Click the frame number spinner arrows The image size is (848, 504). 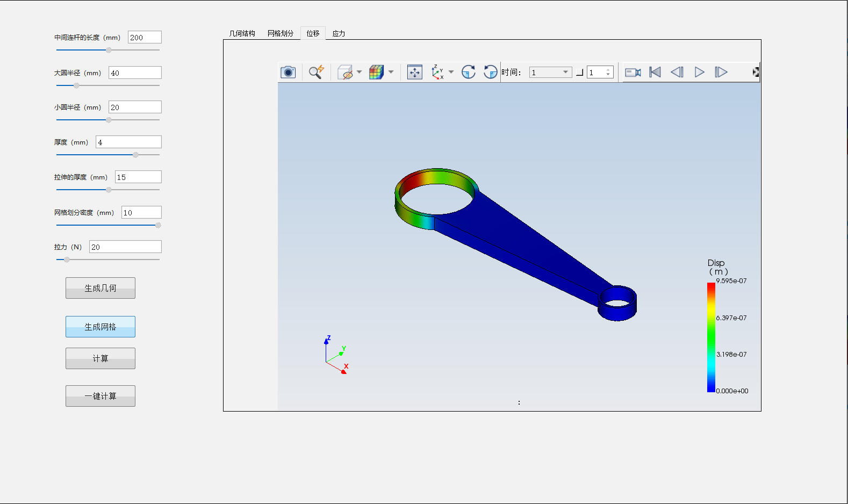click(x=608, y=73)
